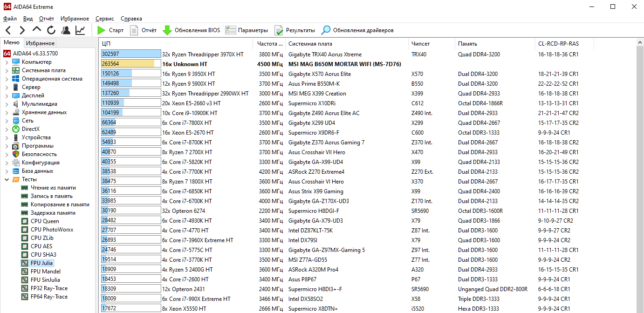
Task: Sort by the Память column header
Action: 495,44
